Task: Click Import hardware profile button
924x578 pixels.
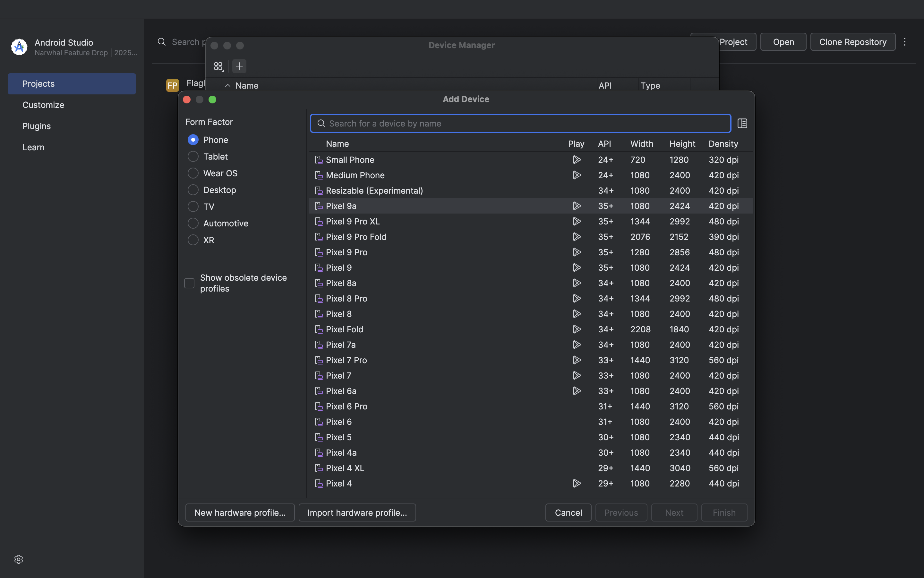Action: click(357, 512)
